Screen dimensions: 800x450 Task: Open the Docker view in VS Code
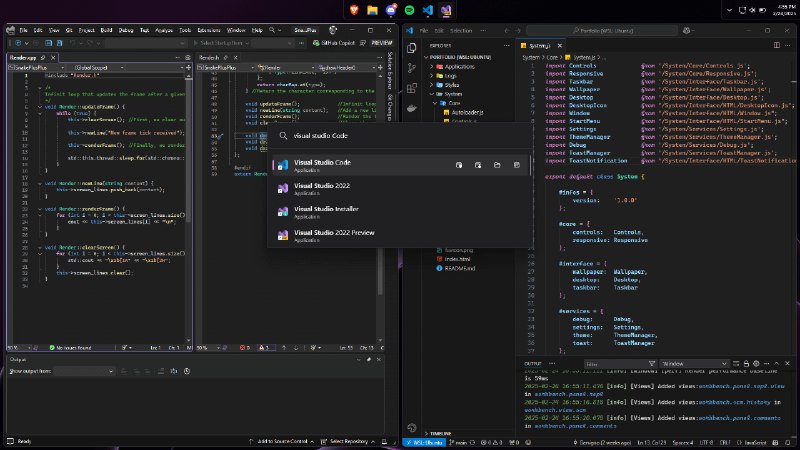pos(412,108)
